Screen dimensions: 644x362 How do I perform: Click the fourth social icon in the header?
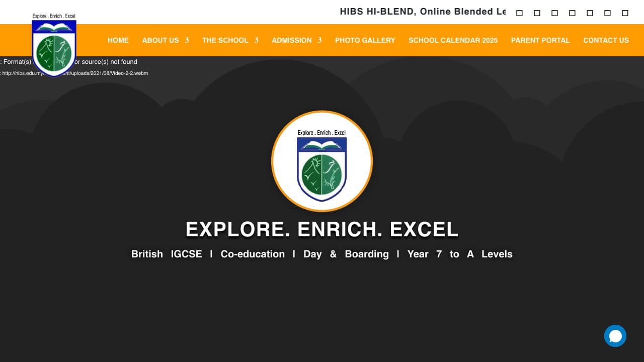(x=571, y=13)
